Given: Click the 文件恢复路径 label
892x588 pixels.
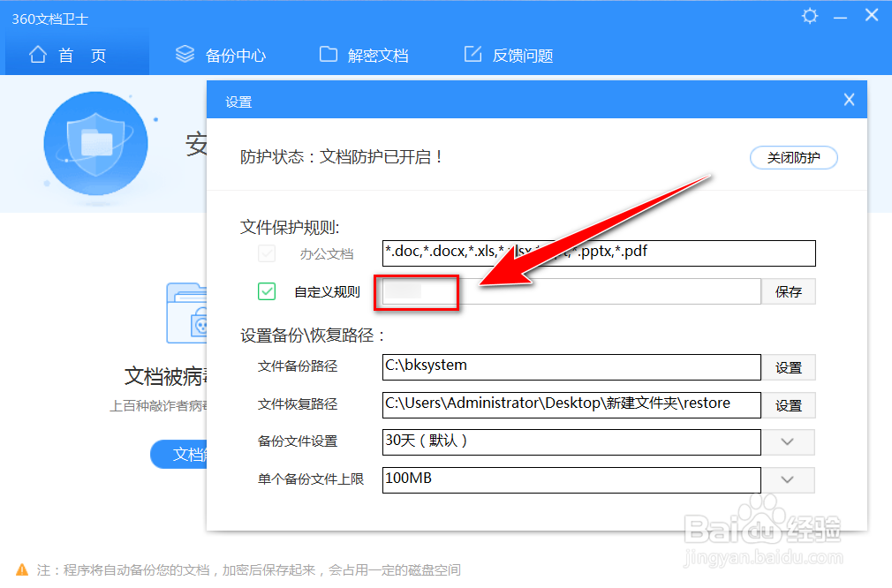Looking at the screenshot, I should tap(298, 404).
